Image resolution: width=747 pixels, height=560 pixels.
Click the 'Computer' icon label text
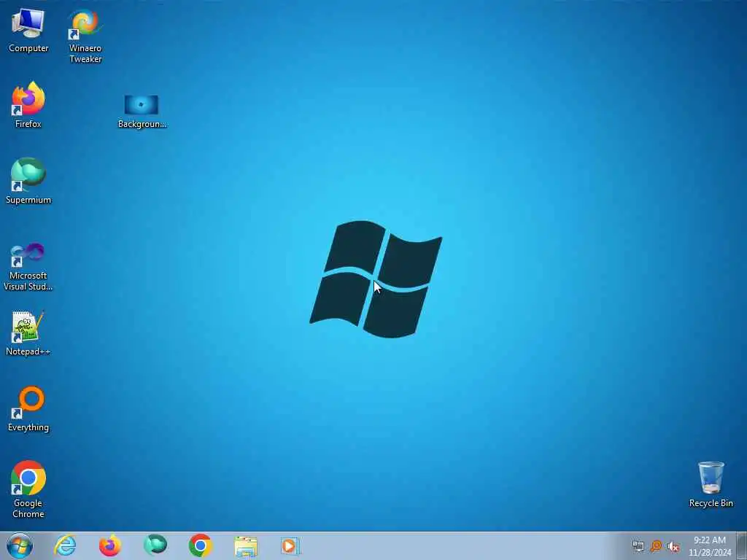click(28, 48)
